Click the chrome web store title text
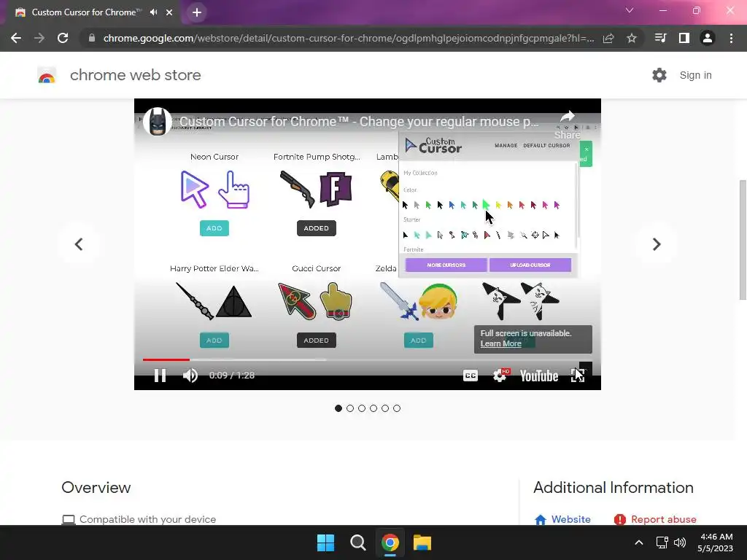This screenshot has width=747, height=560. click(x=135, y=75)
